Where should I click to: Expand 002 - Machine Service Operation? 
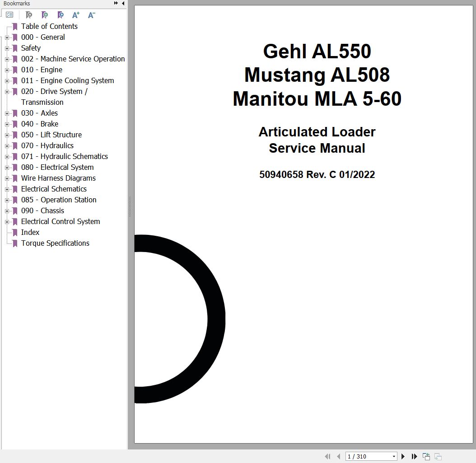click(7, 59)
